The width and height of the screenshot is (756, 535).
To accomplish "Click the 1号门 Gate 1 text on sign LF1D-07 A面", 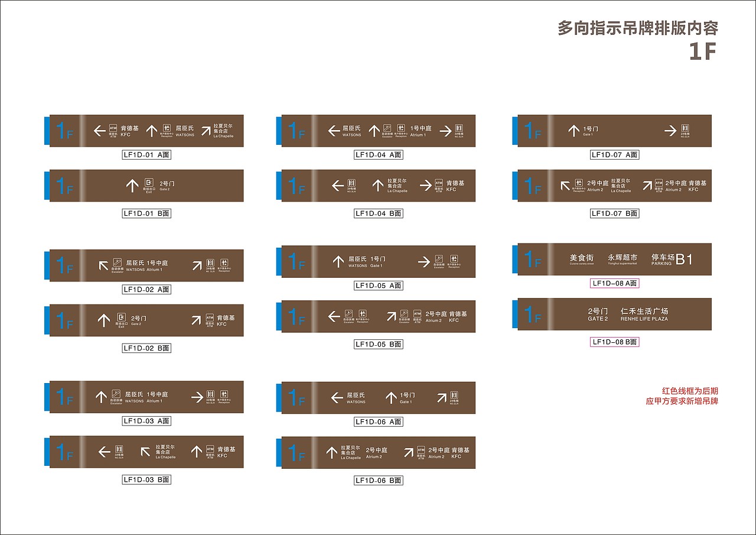I will 591,131.
